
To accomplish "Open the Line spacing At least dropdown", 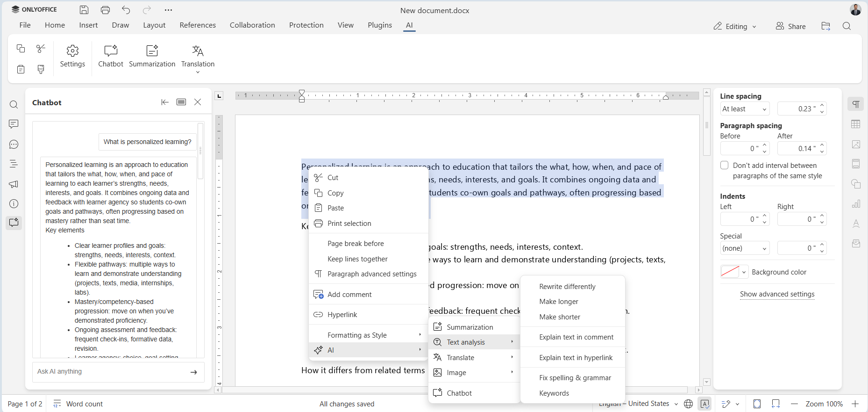I will coord(745,109).
